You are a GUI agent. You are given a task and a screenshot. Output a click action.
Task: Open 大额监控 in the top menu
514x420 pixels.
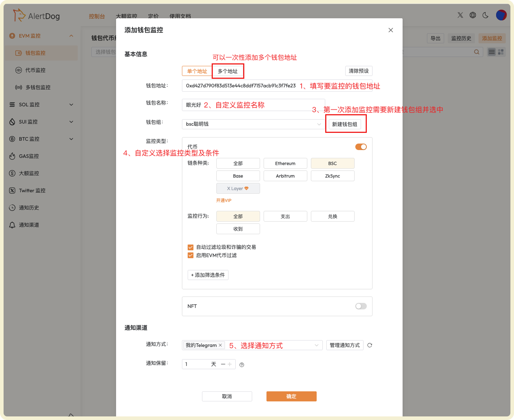pos(126,16)
